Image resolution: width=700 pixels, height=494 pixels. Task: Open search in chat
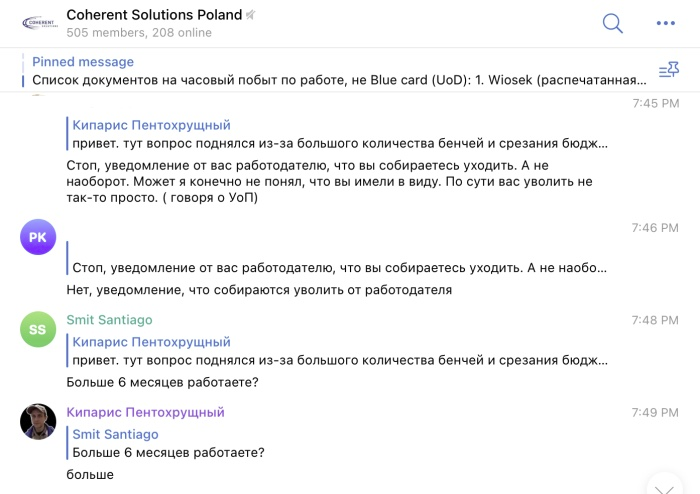click(x=613, y=23)
